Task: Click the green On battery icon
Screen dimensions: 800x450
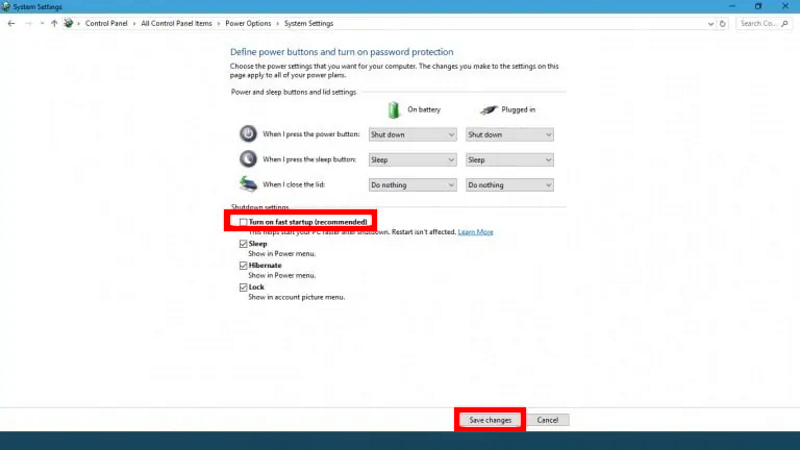Action: pos(394,109)
